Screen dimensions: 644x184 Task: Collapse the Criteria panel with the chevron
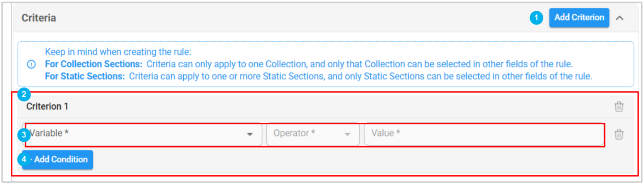point(619,18)
